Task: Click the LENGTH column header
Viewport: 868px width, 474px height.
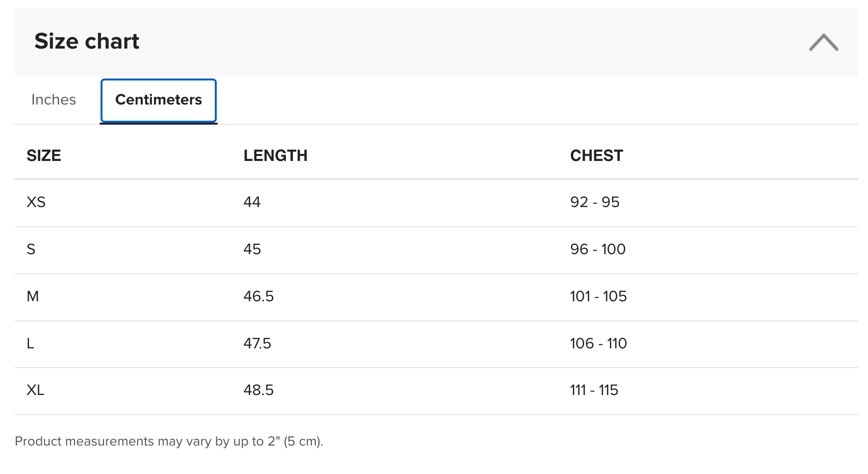Action: pos(276,156)
